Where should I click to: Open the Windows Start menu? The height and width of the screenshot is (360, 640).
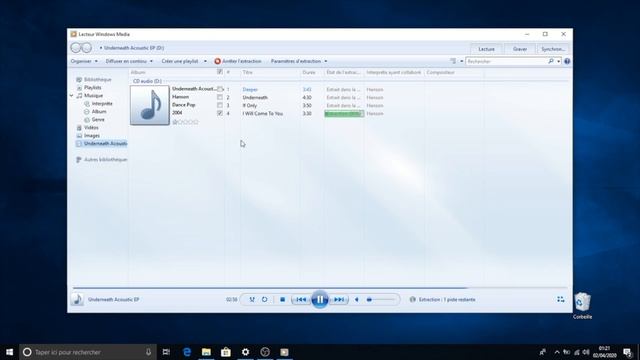point(9,352)
